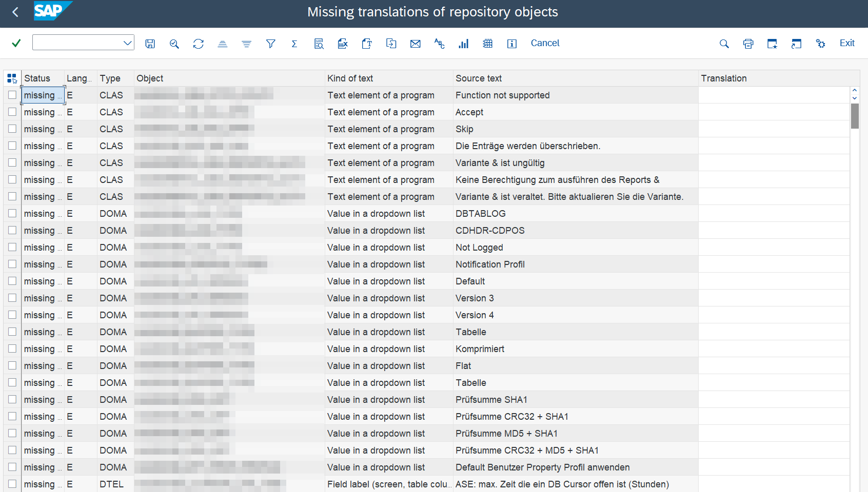Open ABC analysis icon
Image resolution: width=868 pixels, height=492 pixels.
[x=440, y=44]
